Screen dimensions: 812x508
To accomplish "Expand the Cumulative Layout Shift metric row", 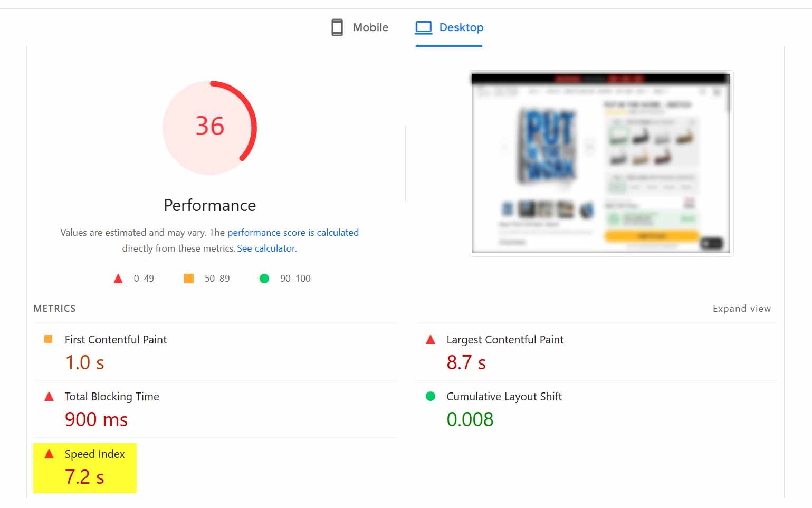I will 504,396.
